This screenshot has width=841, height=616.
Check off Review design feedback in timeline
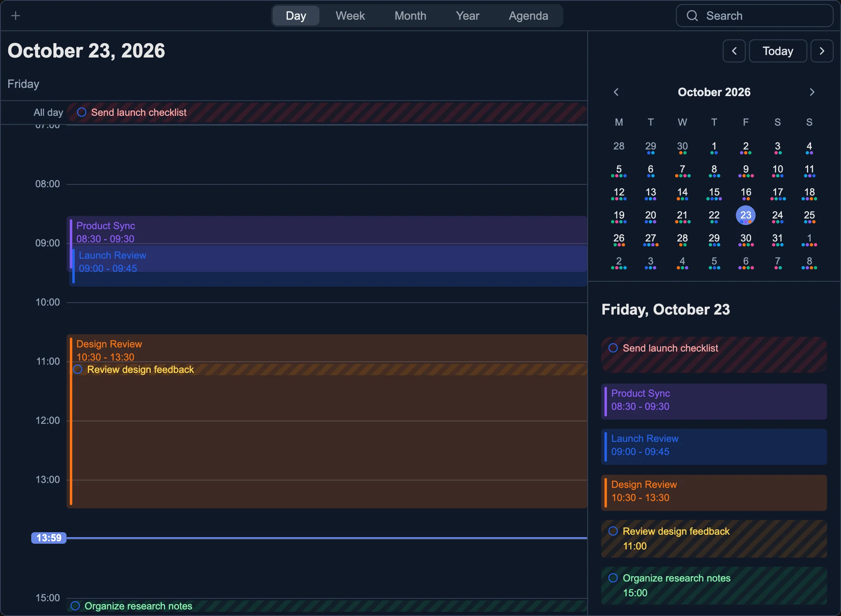[x=78, y=369]
